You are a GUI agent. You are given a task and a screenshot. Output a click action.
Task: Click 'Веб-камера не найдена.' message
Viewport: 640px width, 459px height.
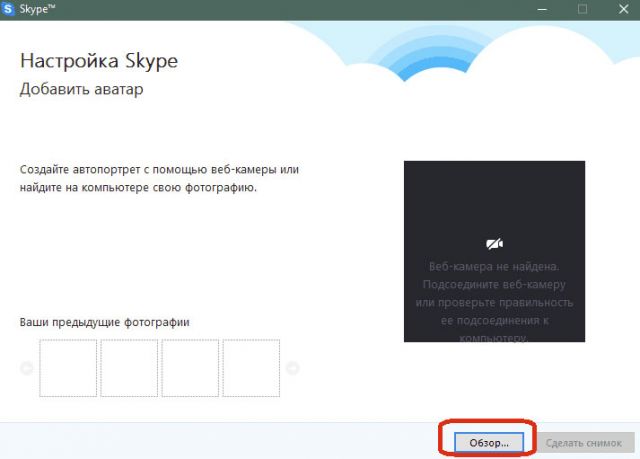(494, 266)
